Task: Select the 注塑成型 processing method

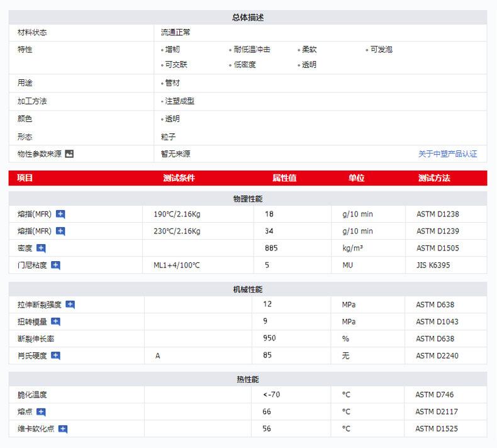Action: [179, 101]
